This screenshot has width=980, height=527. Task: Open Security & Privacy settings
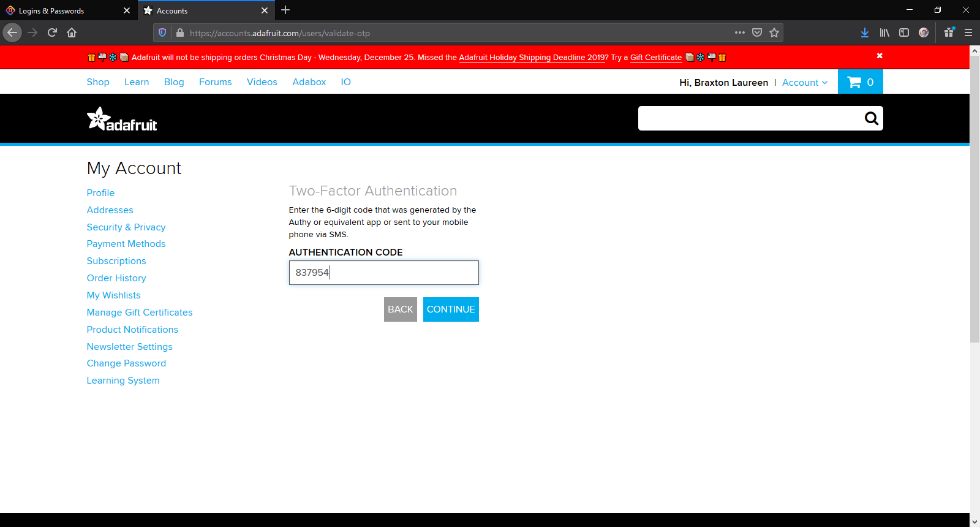[126, 227]
